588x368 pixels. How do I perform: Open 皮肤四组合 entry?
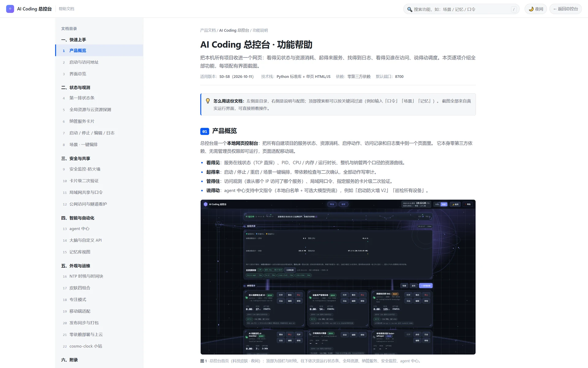(99, 288)
